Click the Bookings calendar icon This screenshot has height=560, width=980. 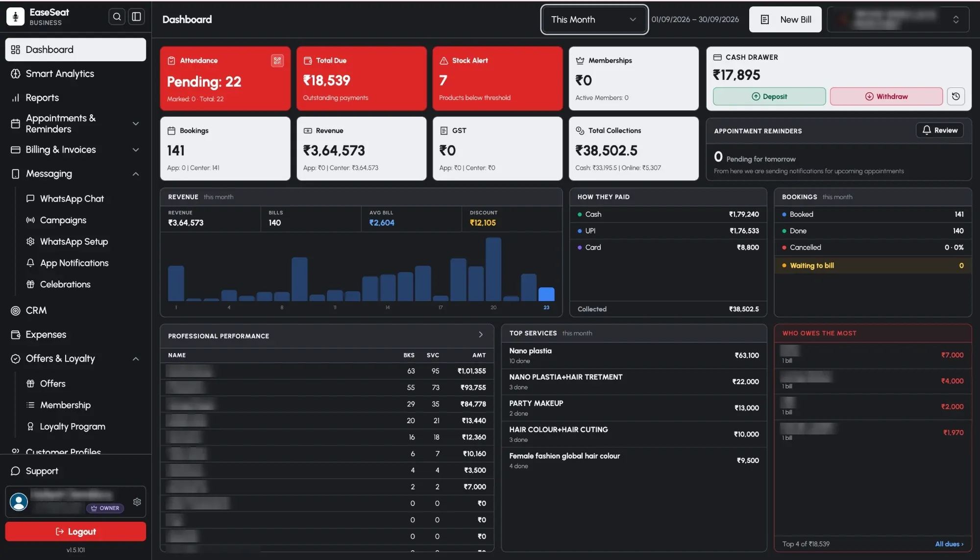click(x=171, y=130)
